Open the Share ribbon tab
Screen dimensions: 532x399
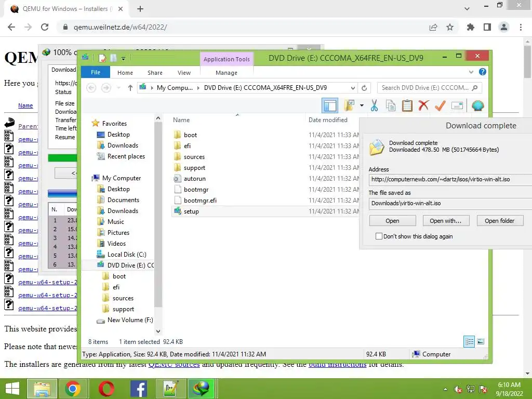tap(155, 73)
